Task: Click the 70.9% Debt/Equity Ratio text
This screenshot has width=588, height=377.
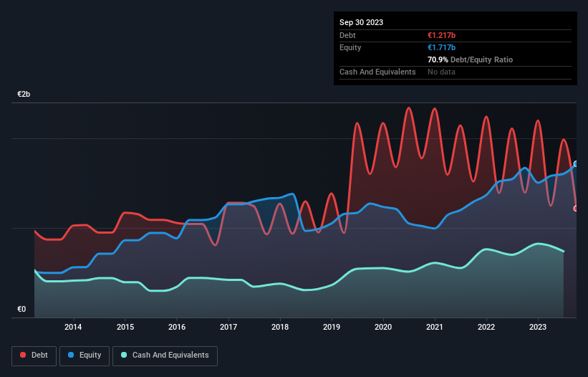Action: 470,59
